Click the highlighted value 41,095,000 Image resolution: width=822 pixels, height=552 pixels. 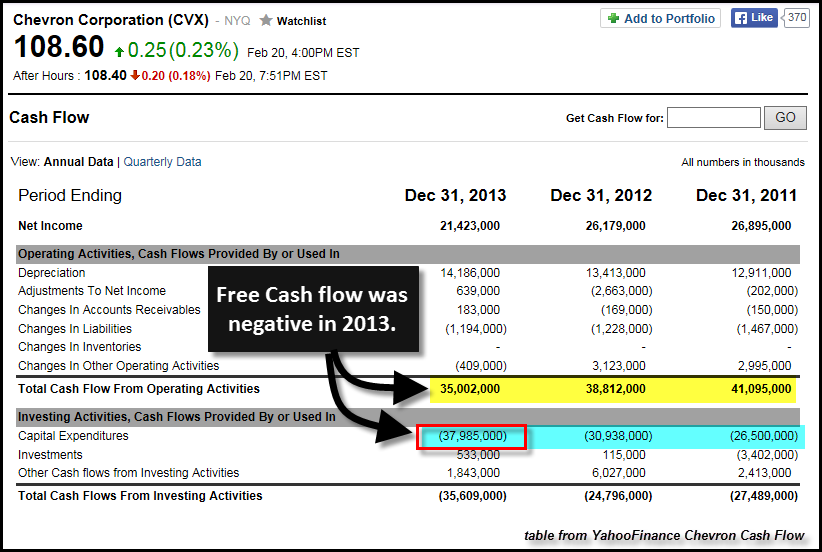[761, 389]
